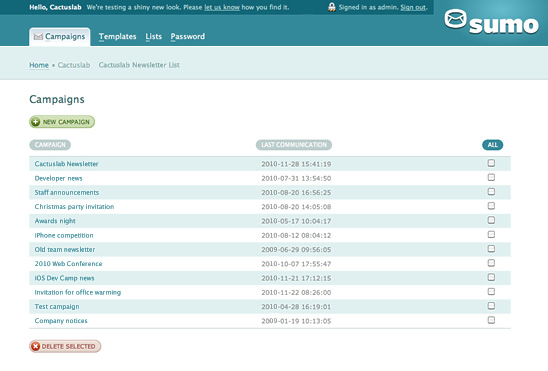Screen dimensions: 548x371
Task: Open the iOS Dev Camp news campaign
Action: (x=64, y=278)
